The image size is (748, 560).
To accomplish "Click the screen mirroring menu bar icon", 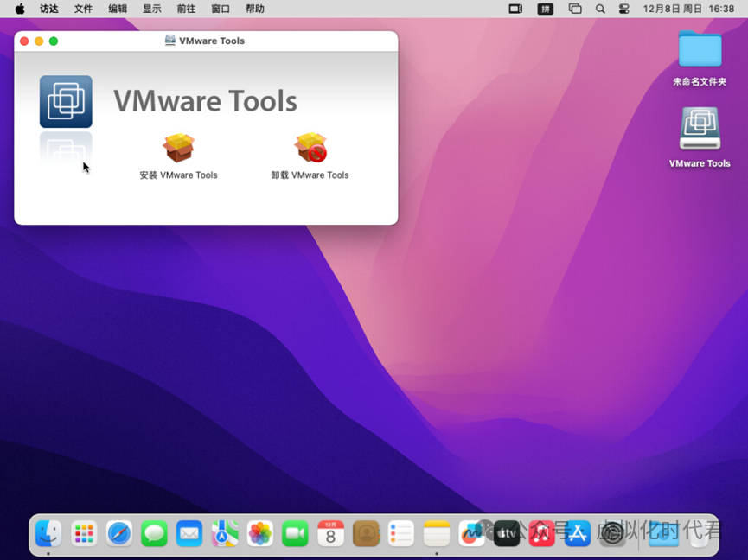I will click(515, 9).
